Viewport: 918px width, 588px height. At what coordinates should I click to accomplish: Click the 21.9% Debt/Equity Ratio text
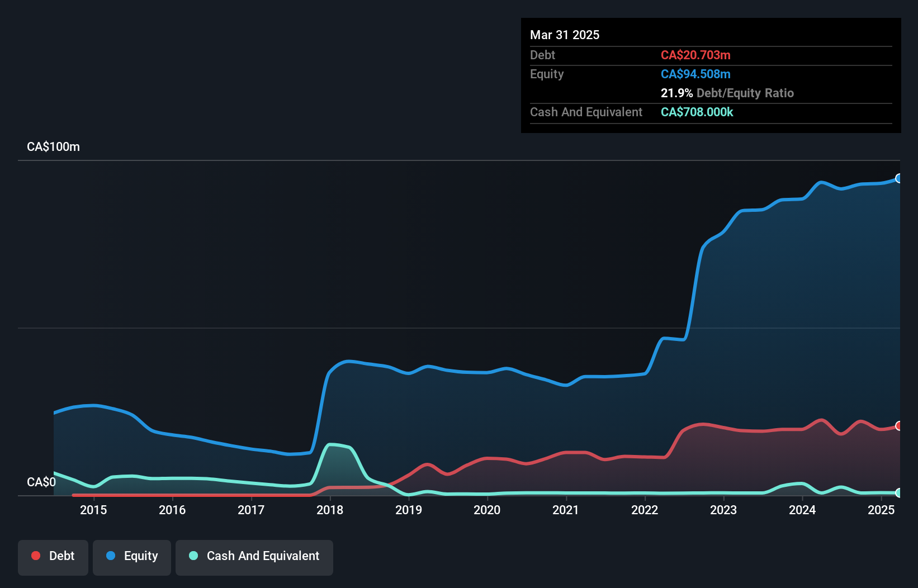tap(727, 93)
